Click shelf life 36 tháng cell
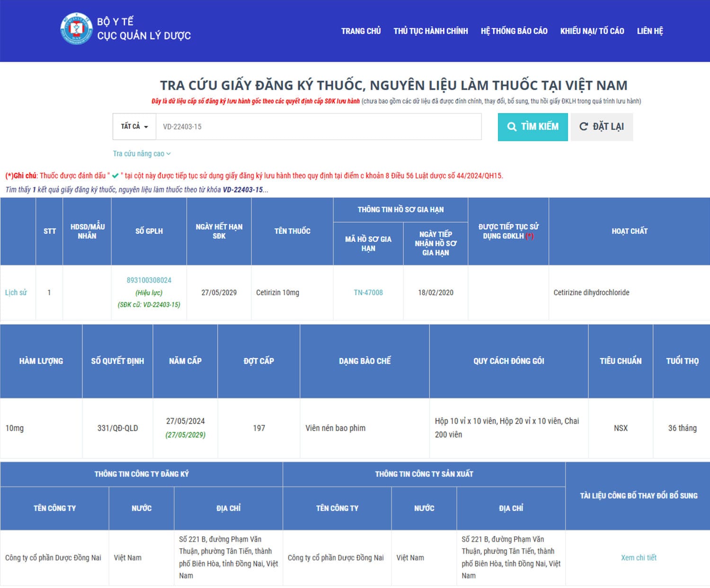The image size is (710, 588). pyautogui.click(x=682, y=428)
